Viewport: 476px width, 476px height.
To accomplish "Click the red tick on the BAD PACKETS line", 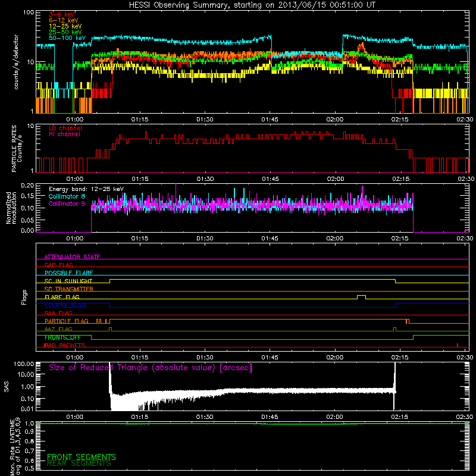I will tap(458, 345).
